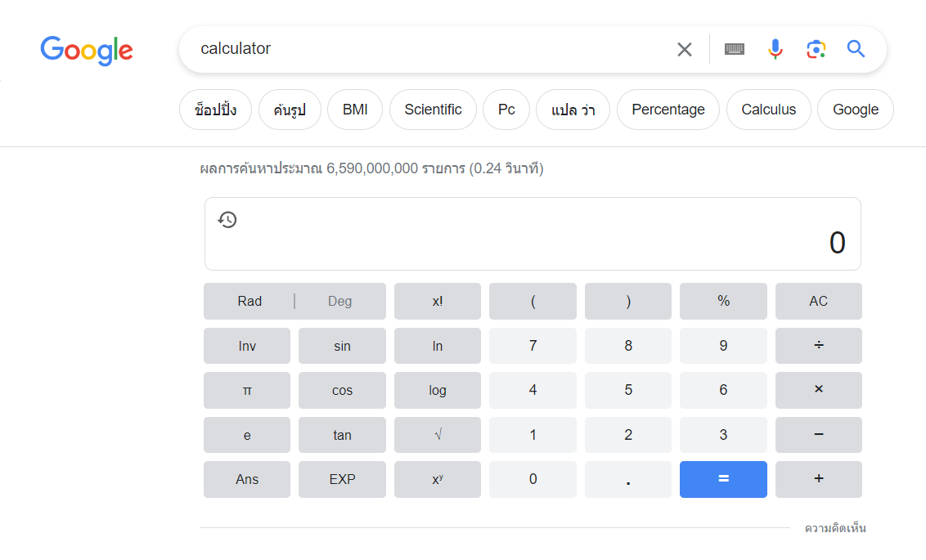Click the magnifier search button
Image resolution: width=926 pixels, height=560 pixels.
(856, 48)
